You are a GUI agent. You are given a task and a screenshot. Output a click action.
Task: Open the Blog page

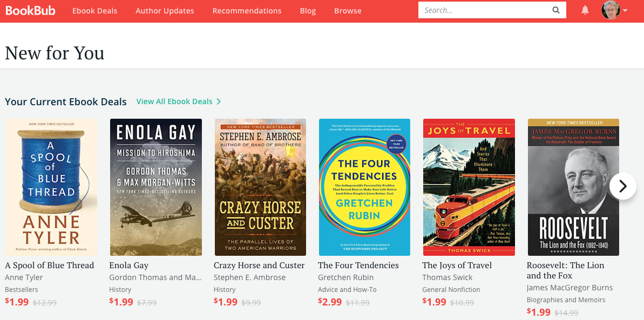point(308,11)
